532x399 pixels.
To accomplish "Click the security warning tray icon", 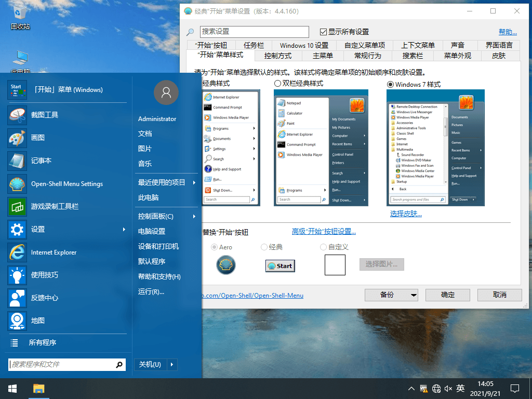I will (424, 389).
